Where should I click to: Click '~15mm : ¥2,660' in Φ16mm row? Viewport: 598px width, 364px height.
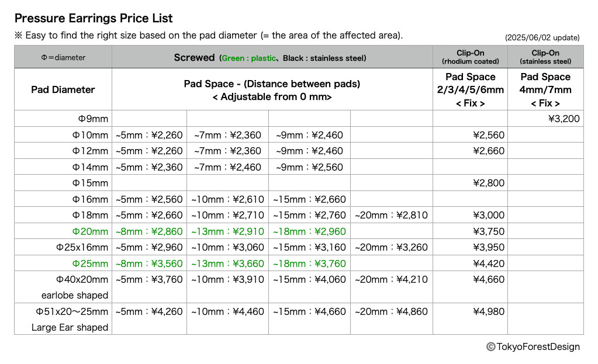point(309,199)
